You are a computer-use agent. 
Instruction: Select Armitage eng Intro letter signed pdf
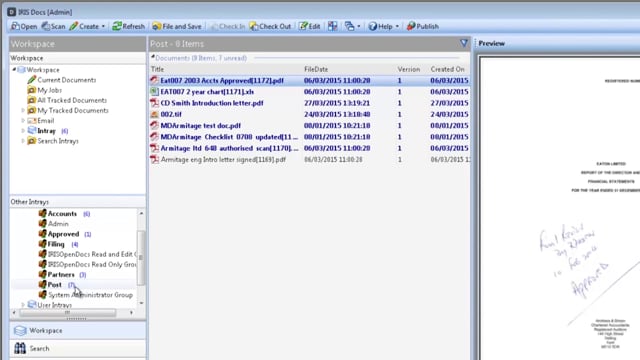(x=309, y=160)
